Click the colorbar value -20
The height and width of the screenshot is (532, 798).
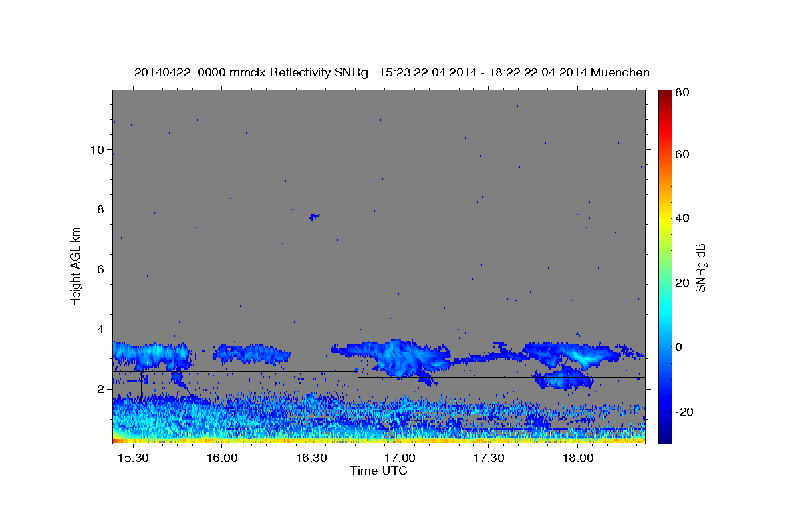(x=684, y=412)
